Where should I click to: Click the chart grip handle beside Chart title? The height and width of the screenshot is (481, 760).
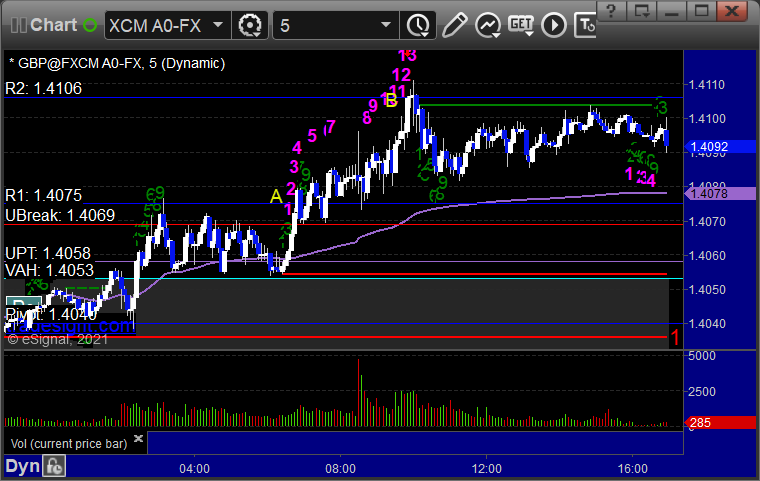pos(18,25)
